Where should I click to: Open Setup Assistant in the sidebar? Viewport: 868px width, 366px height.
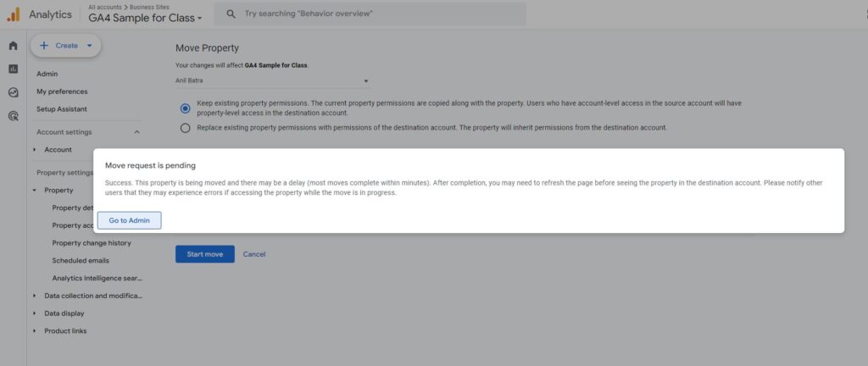[62, 109]
